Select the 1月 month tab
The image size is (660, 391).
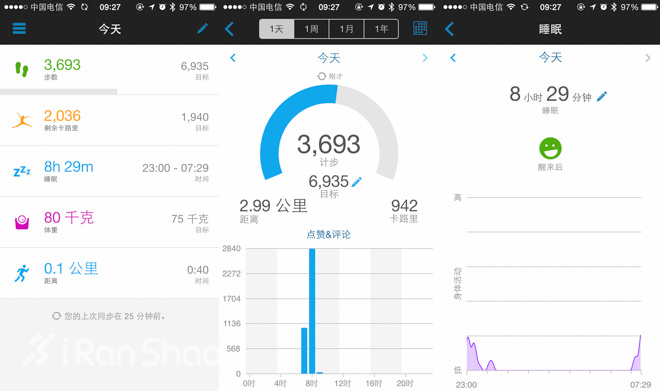[x=346, y=29]
